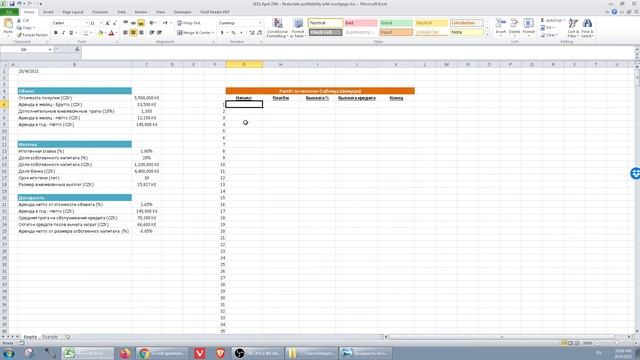Select Middle Align vertical alignment
This screenshot has height=360, width=640.
click(x=133, y=23)
